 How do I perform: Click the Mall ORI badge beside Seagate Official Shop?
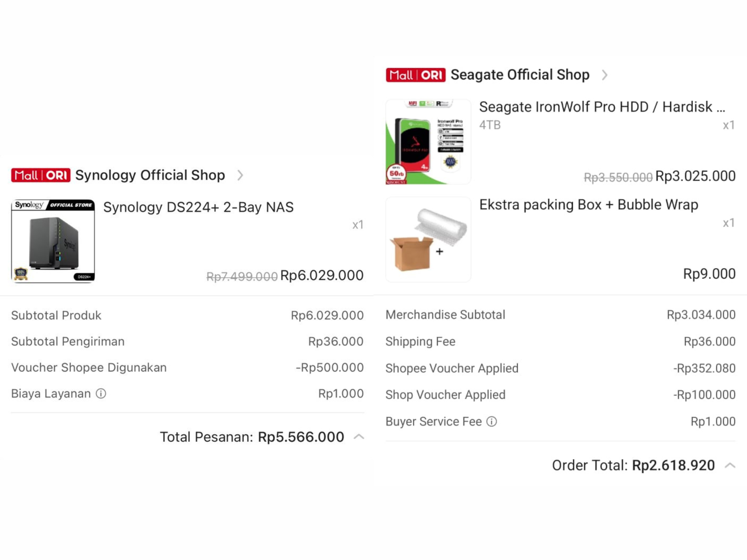[415, 75]
